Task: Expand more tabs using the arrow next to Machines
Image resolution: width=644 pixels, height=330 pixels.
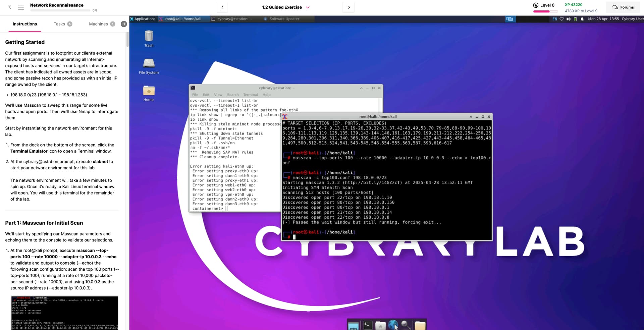Action: [124, 24]
